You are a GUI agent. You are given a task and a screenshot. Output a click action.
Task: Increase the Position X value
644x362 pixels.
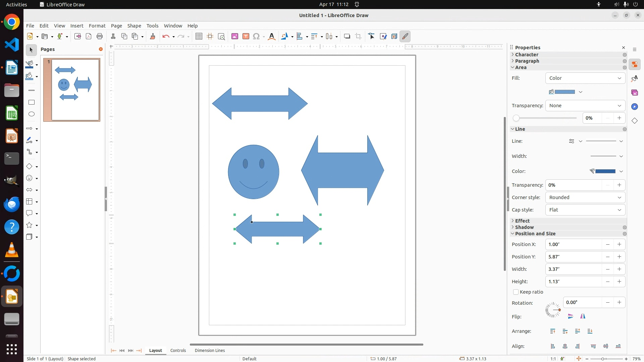coord(620,244)
